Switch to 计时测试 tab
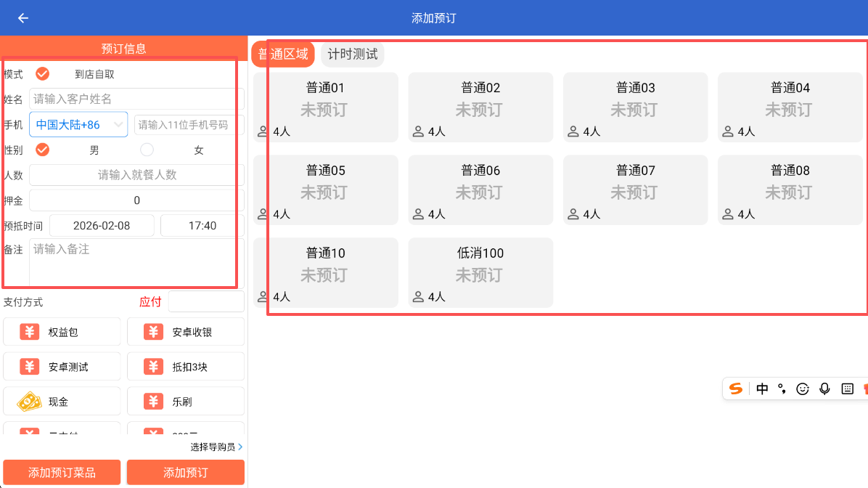Screen dimensions: 868x488 coord(353,54)
